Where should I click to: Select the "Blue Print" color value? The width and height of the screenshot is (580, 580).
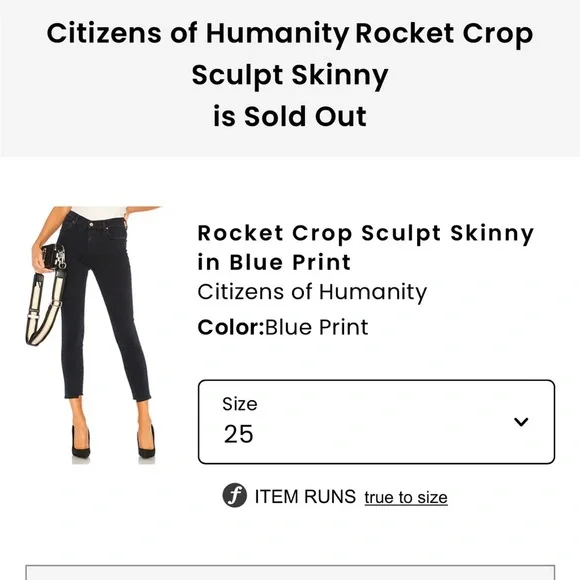coord(317,327)
